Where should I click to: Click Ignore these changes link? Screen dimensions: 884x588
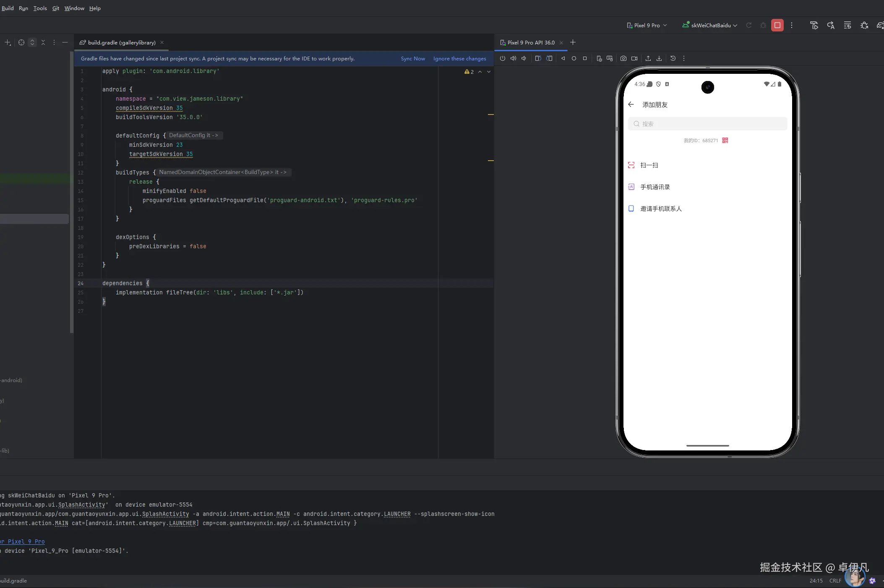pos(459,59)
